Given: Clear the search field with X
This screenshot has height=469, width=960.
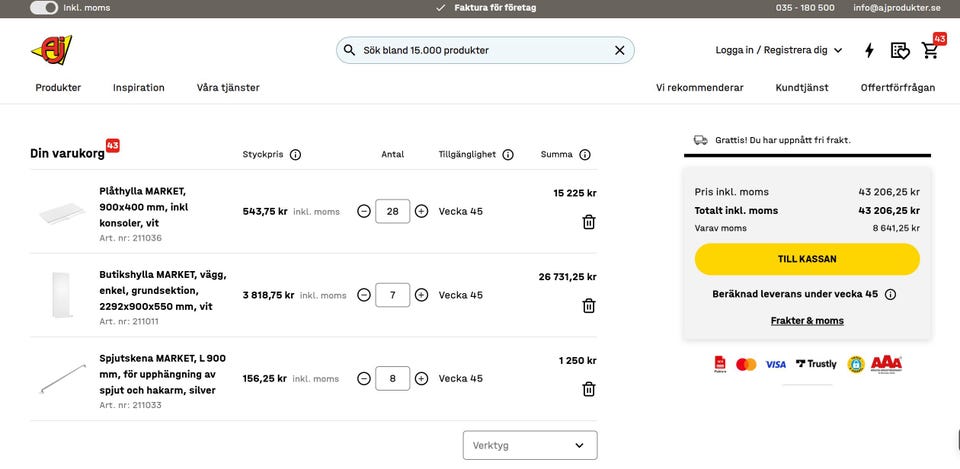Looking at the screenshot, I should pos(620,50).
